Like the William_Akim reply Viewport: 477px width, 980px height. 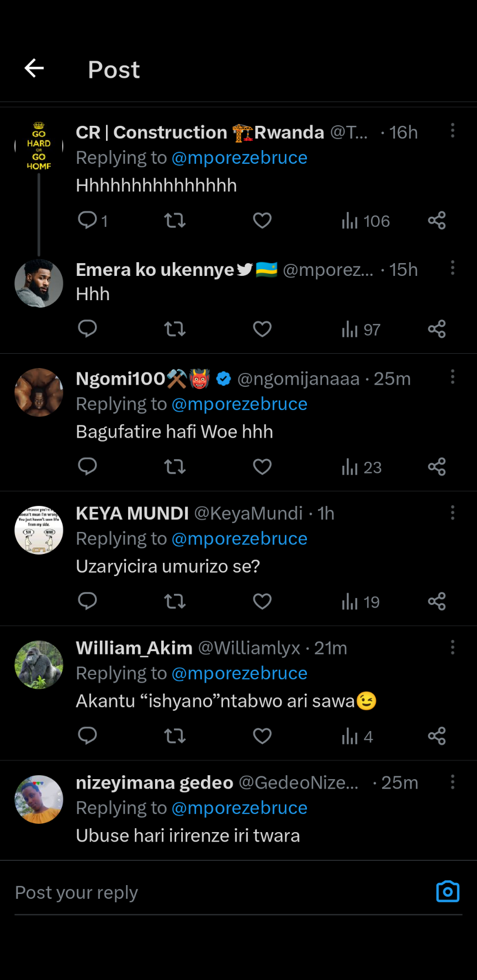pyautogui.click(x=262, y=736)
